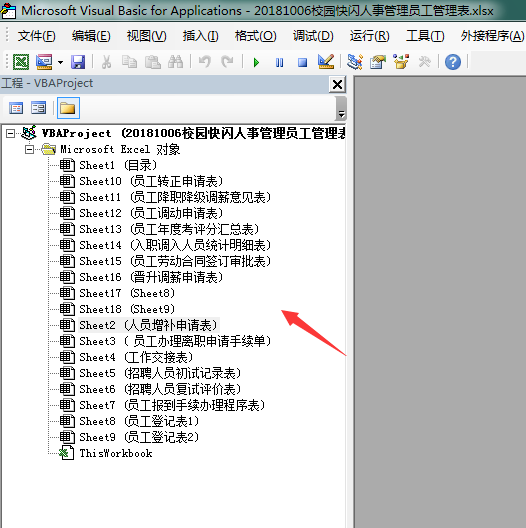The width and height of the screenshot is (526, 528).
Task: Select Sheet1 (目录) tree item
Action: pos(118,165)
